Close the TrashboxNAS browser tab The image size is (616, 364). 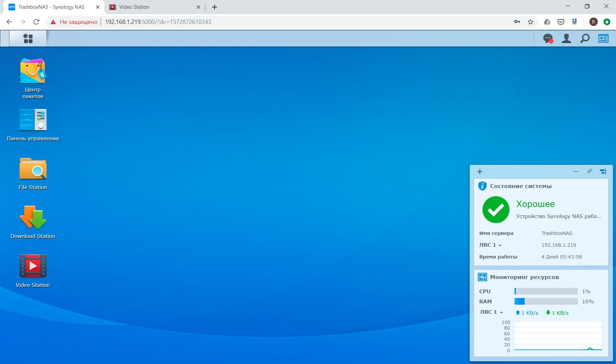coord(98,7)
